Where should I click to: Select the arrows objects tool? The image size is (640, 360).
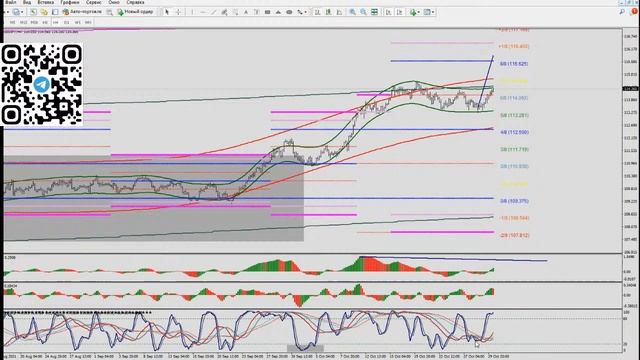pyautogui.click(x=300, y=12)
